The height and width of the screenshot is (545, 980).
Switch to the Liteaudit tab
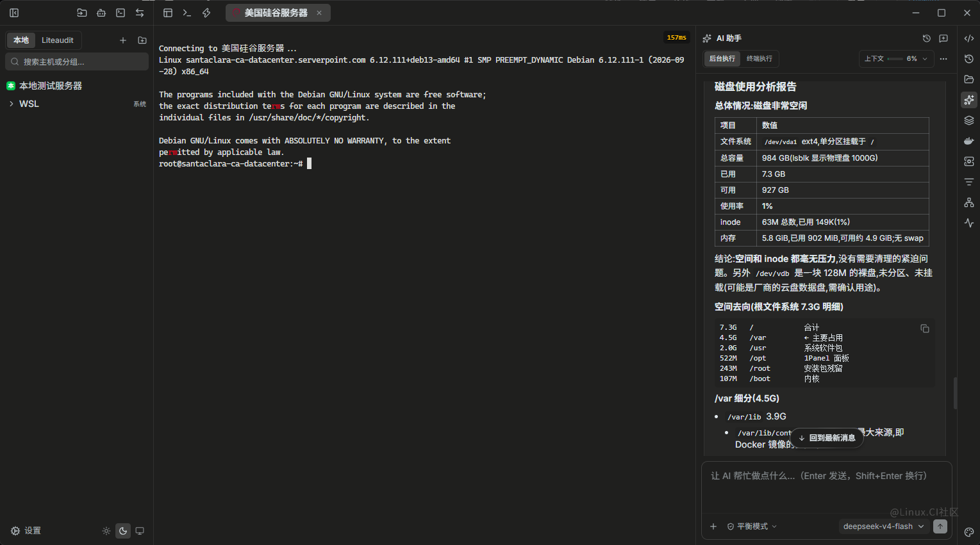tap(58, 40)
